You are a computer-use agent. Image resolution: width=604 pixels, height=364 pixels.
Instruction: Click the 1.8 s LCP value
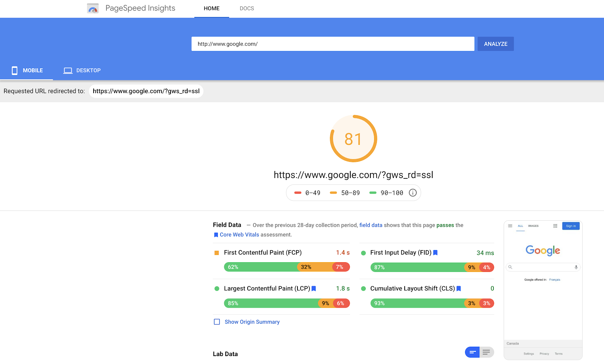(343, 289)
